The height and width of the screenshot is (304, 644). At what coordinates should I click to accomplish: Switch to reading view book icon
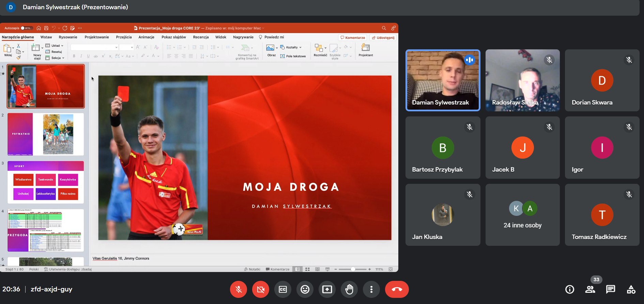point(318,269)
